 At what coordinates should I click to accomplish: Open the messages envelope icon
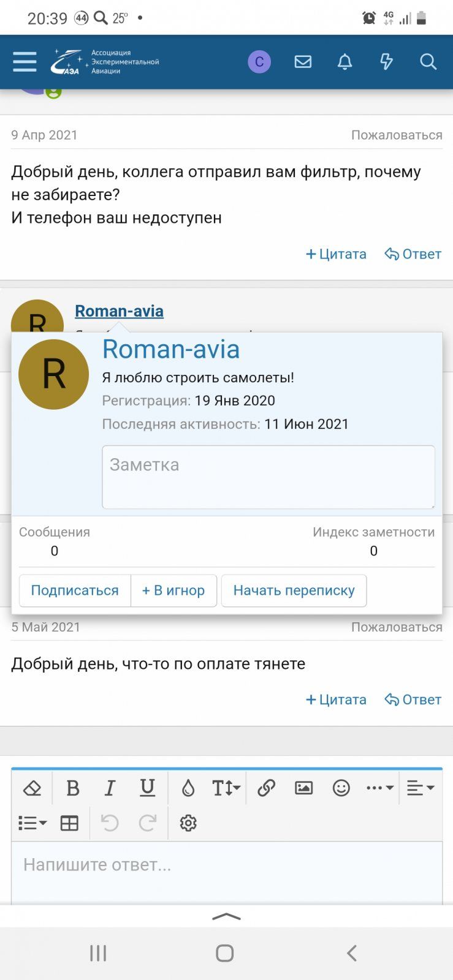[x=303, y=62]
